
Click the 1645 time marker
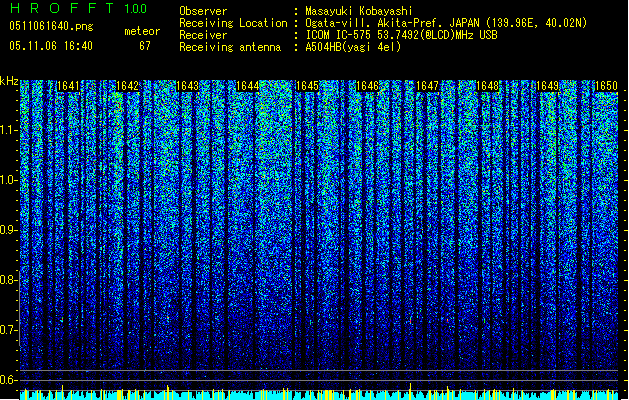point(307,86)
